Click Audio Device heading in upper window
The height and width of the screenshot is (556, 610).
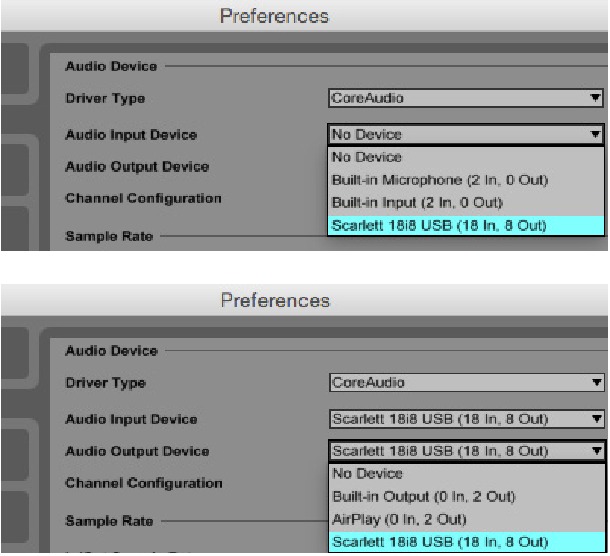pos(111,66)
